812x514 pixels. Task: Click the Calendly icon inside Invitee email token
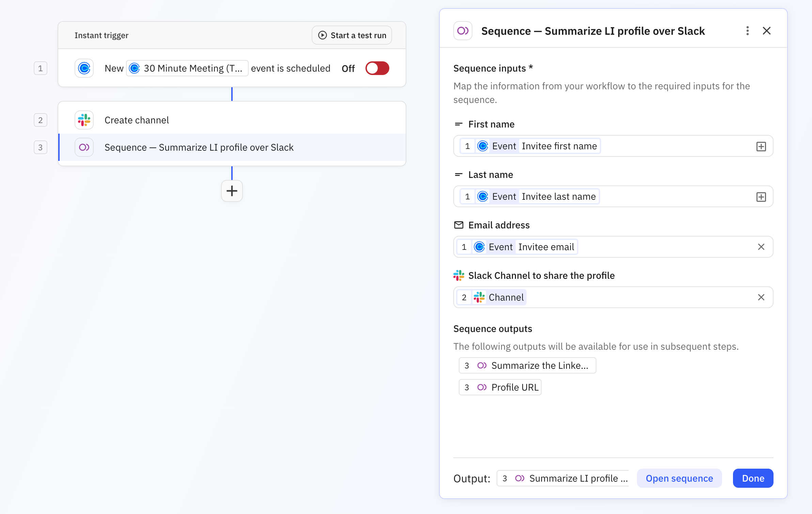479,247
